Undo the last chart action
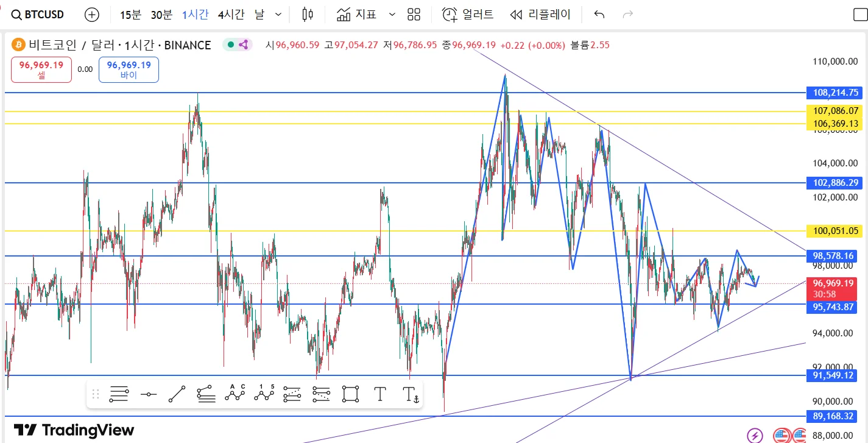868x443 pixels. [599, 15]
